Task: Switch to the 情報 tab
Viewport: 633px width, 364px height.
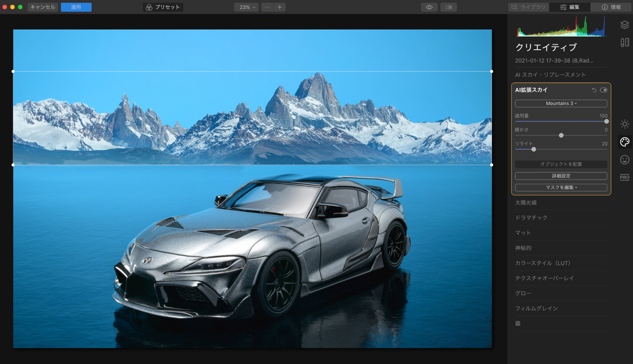Action: pos(612,7)
